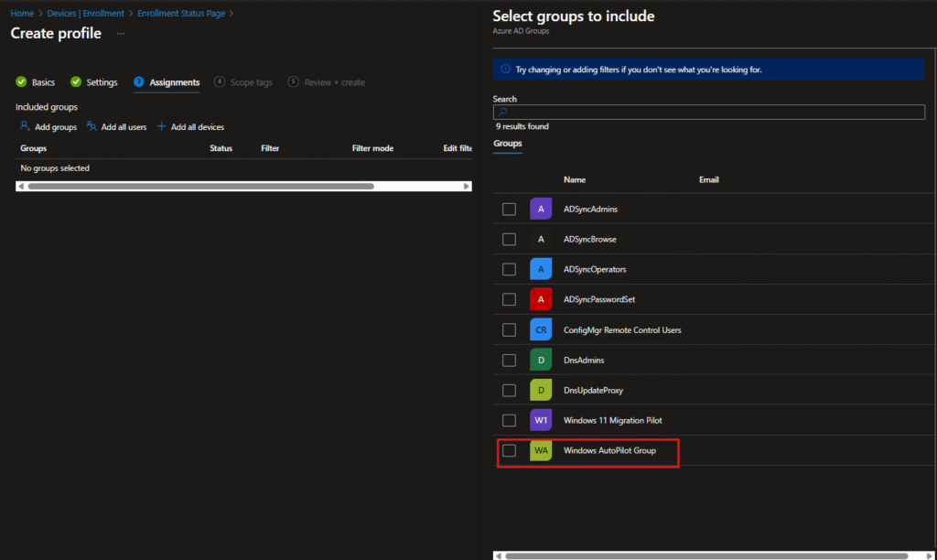Open the Home breadcrumb link
Viewport: 937px width, 560px height.
[22, 14]
